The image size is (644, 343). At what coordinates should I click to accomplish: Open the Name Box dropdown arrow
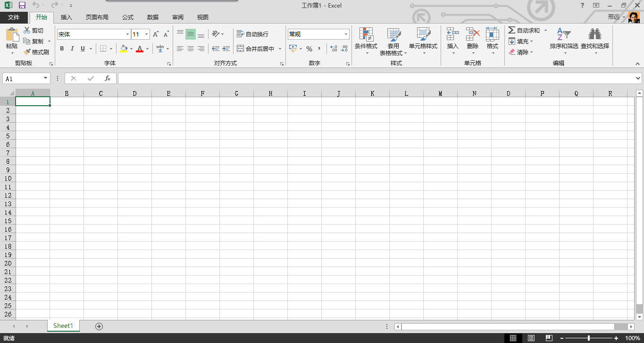coord(46,78)
